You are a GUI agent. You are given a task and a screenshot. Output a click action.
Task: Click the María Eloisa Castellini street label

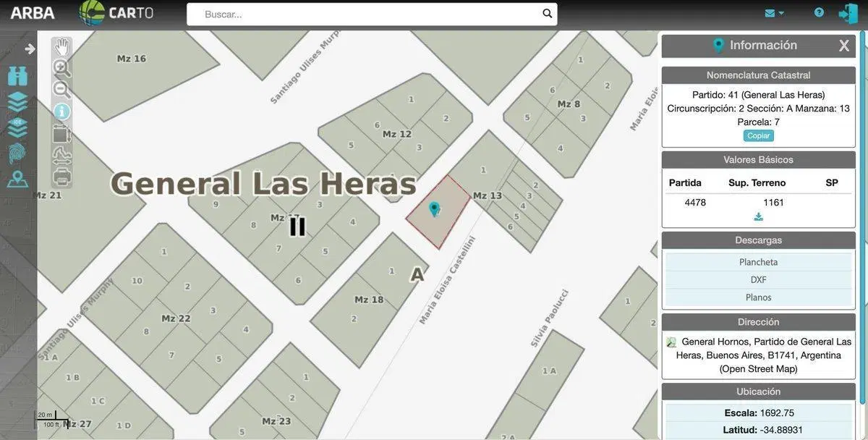click(448, 280)
